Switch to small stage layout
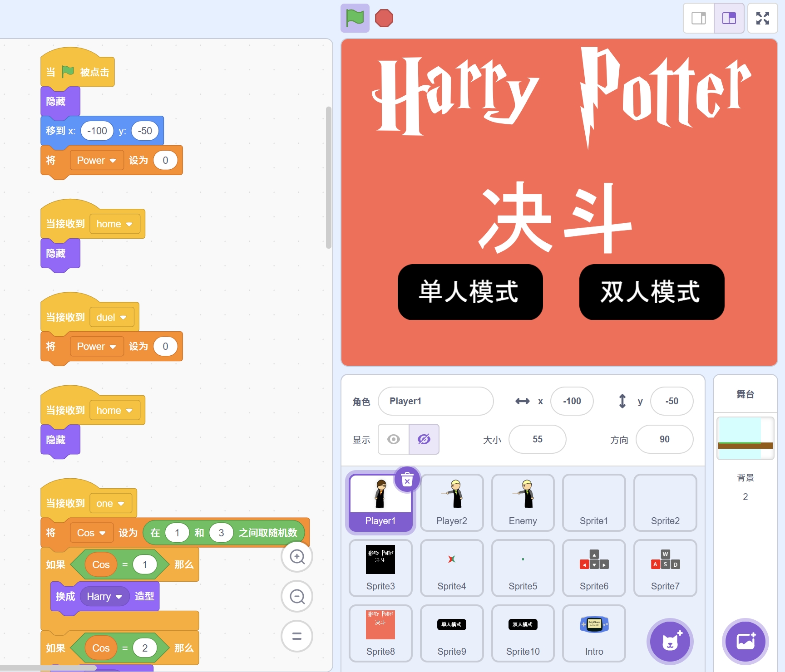The height and width of the screenshot is (672, 785). 698,18
